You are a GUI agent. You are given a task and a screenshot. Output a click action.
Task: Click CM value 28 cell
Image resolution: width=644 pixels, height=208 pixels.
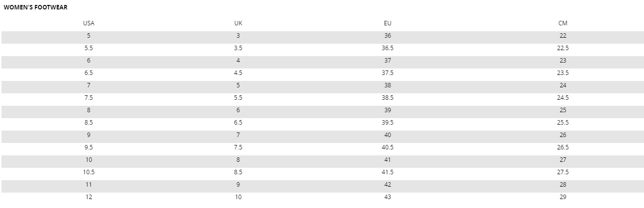563,185
